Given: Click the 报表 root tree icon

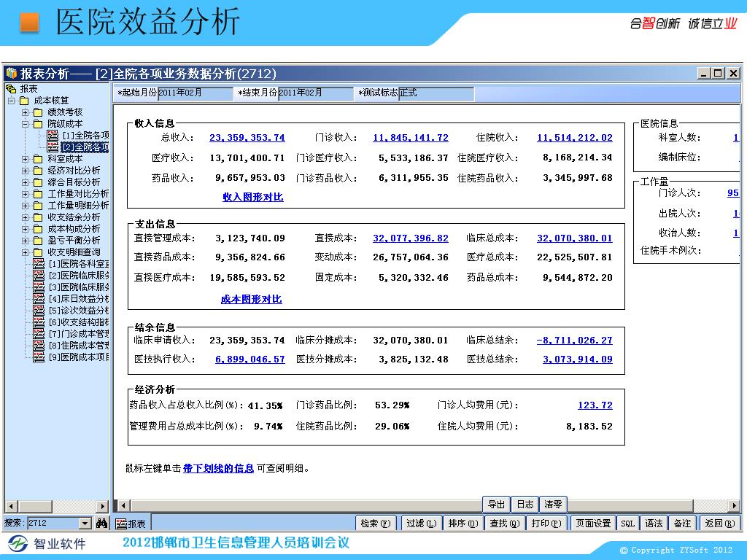Looking at the screenshot, I should [x=10, y=88].
